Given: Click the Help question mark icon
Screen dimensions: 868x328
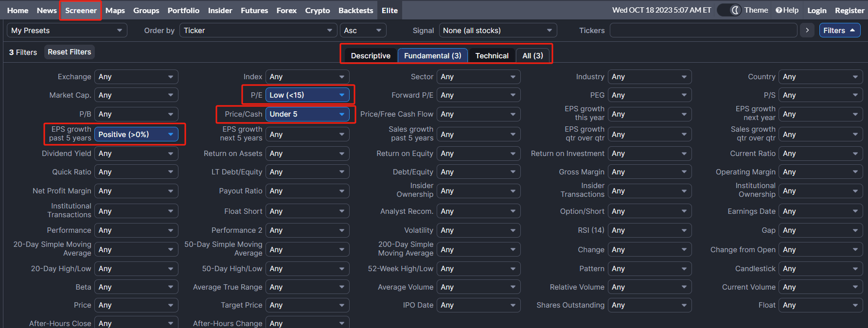Looking at the screenshot, I should tap(779, 10).
